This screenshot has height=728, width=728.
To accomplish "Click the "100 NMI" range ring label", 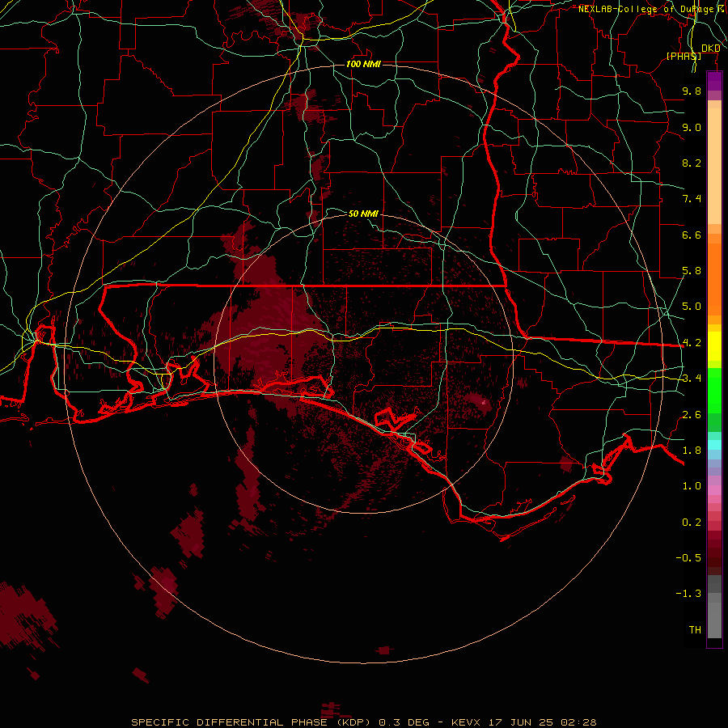I will (x=363, y=64).
